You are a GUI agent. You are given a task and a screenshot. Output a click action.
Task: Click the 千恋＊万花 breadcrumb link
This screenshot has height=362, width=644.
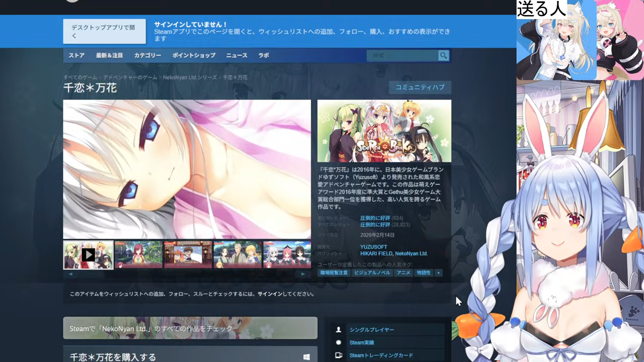235,77
